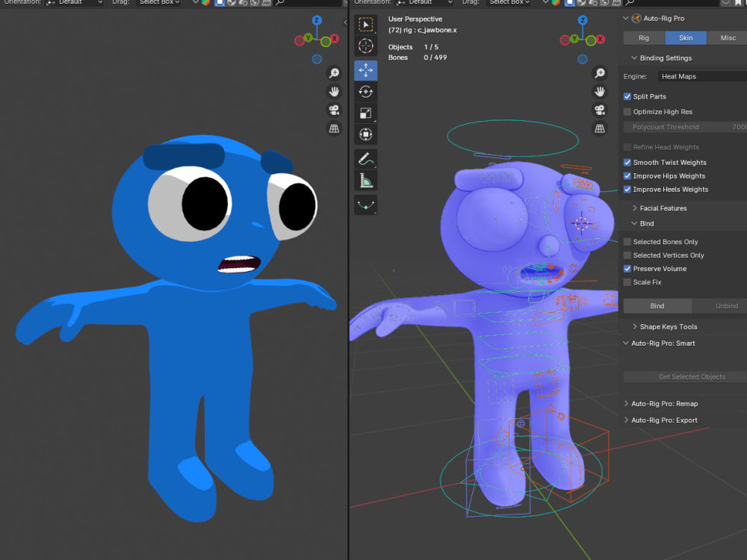The width and height of the screenshot is (747, 560).
Task: Collapse Auto-Rig Pro: Smart panel
Action: point(625,343)
